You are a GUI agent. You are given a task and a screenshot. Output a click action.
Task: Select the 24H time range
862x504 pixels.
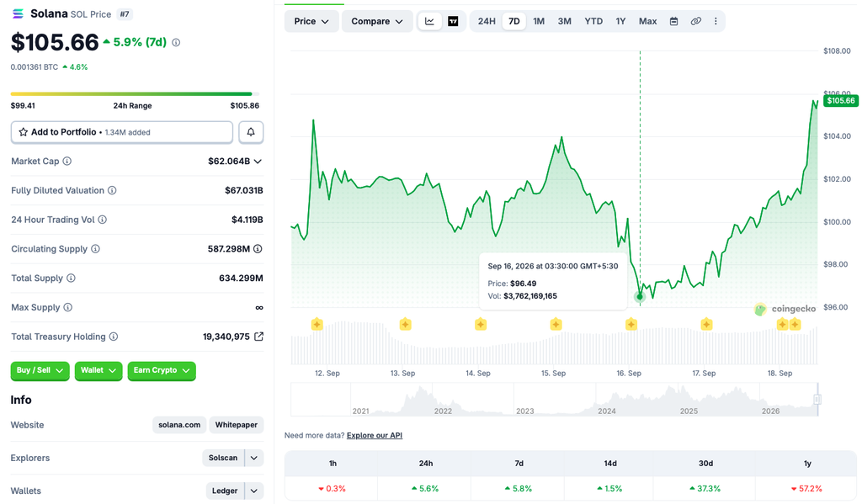487,21
